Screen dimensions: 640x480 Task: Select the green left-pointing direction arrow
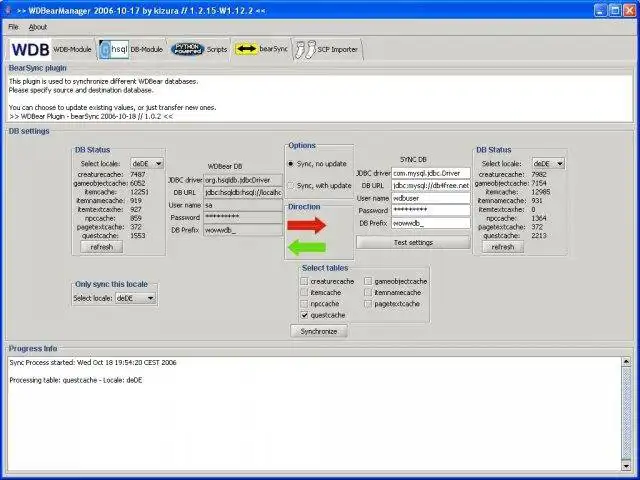click(307, 247)
